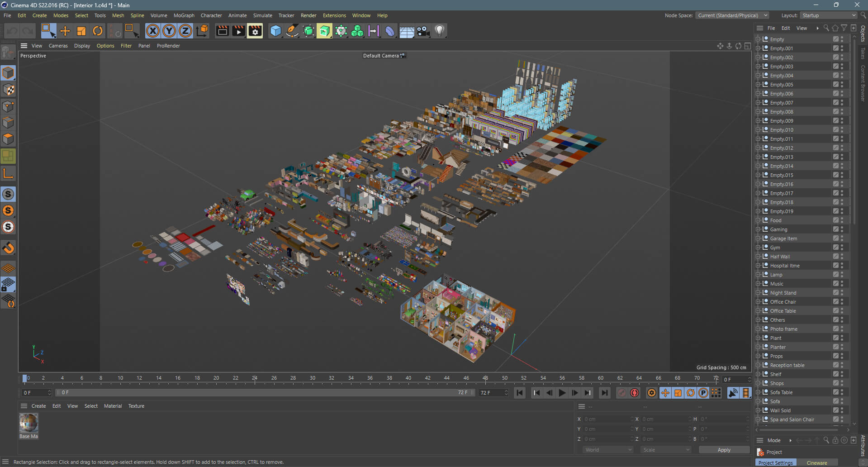
Task: Select the Rotate tool icon
Action: pos(98,31)
